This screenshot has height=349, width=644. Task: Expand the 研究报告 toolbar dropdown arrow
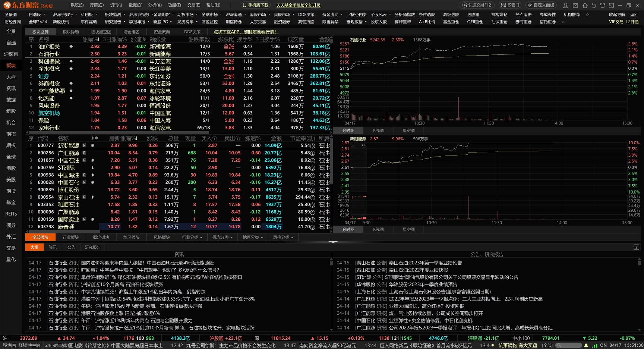pyautogui.click(x=125, y=22)
